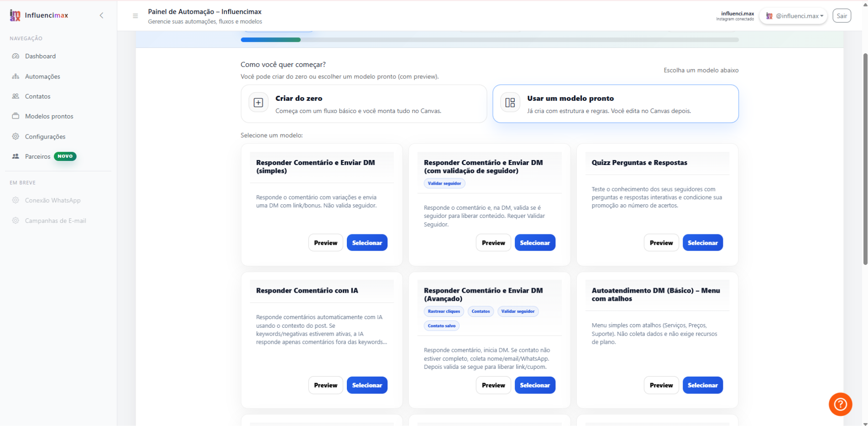Click the Contatos people icon
Image resolution: width=868 pixels, height=429 pixels.
coord(16,96)
